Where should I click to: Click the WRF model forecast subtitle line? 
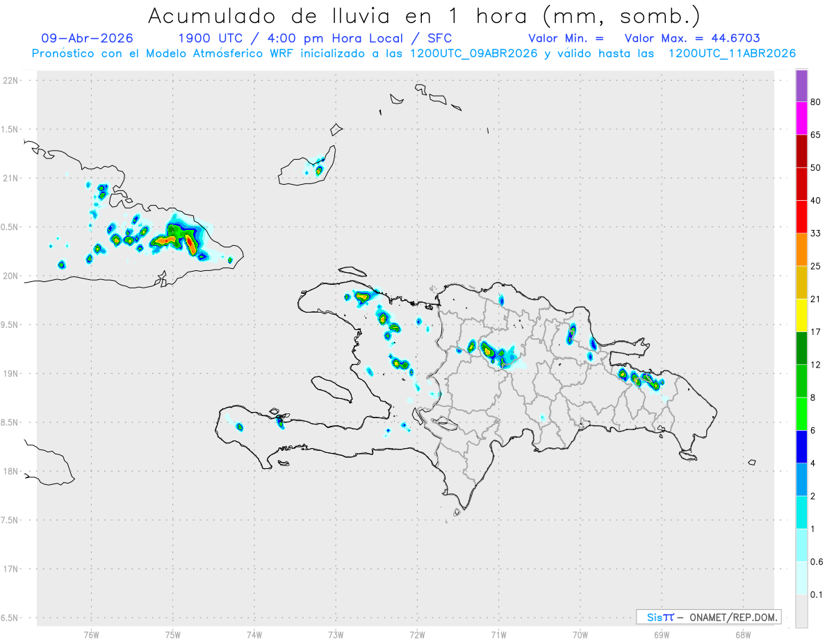(414, 53)
